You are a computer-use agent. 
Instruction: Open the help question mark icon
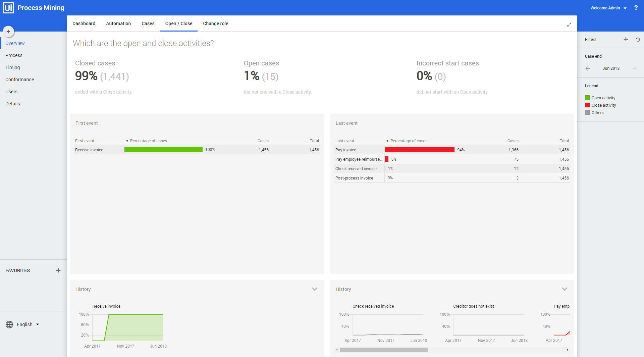(x=636, y=8)
